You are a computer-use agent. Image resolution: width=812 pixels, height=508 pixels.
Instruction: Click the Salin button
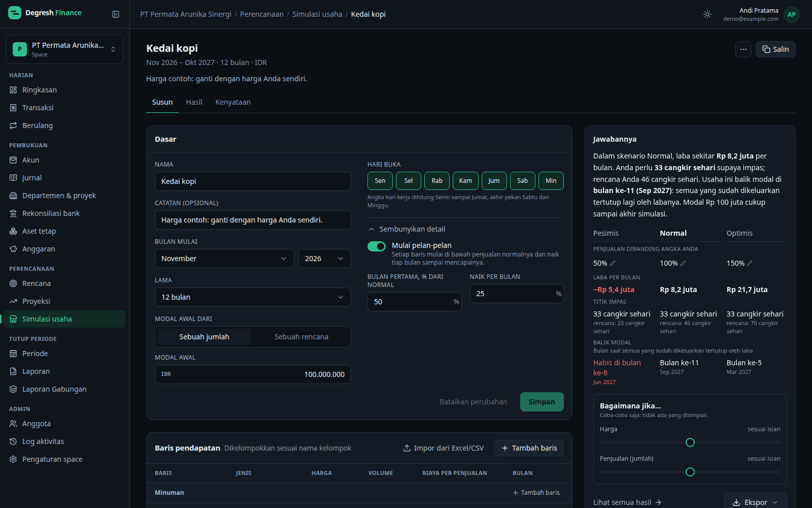(775, 49)
